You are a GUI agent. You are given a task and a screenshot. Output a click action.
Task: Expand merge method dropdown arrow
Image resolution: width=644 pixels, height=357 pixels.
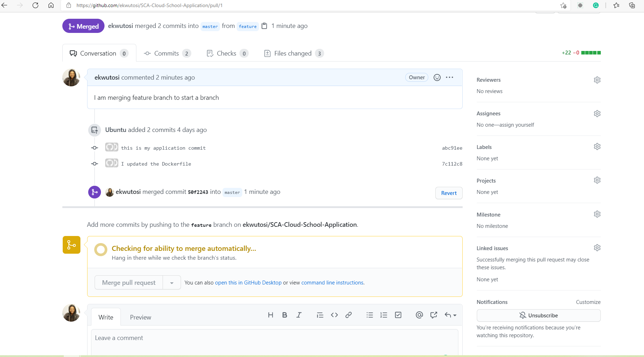[172, 283]
